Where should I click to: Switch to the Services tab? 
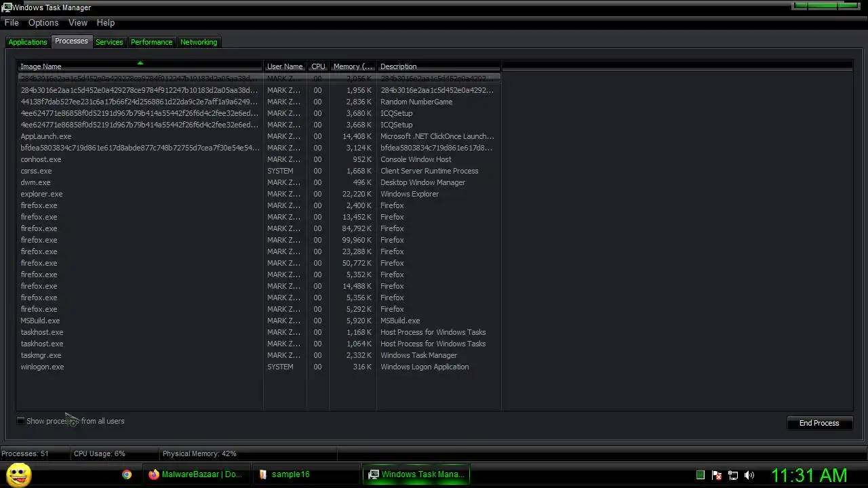coord(109,42)
